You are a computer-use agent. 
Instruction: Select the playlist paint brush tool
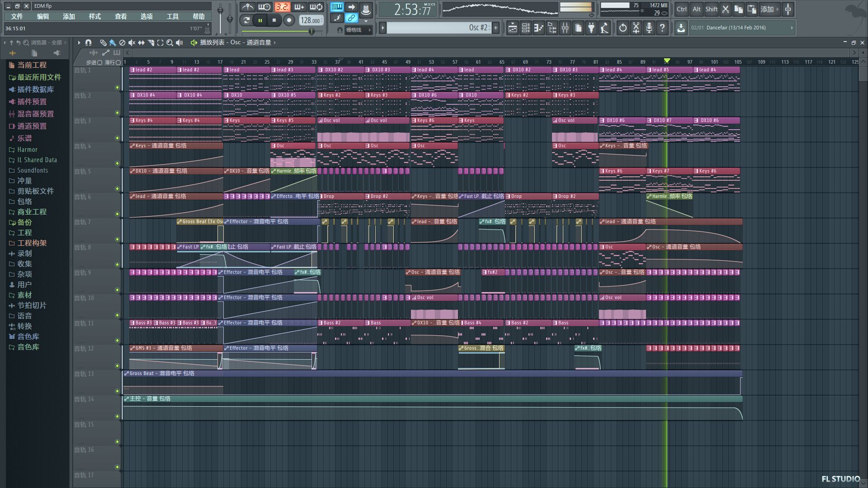point(113,42)
